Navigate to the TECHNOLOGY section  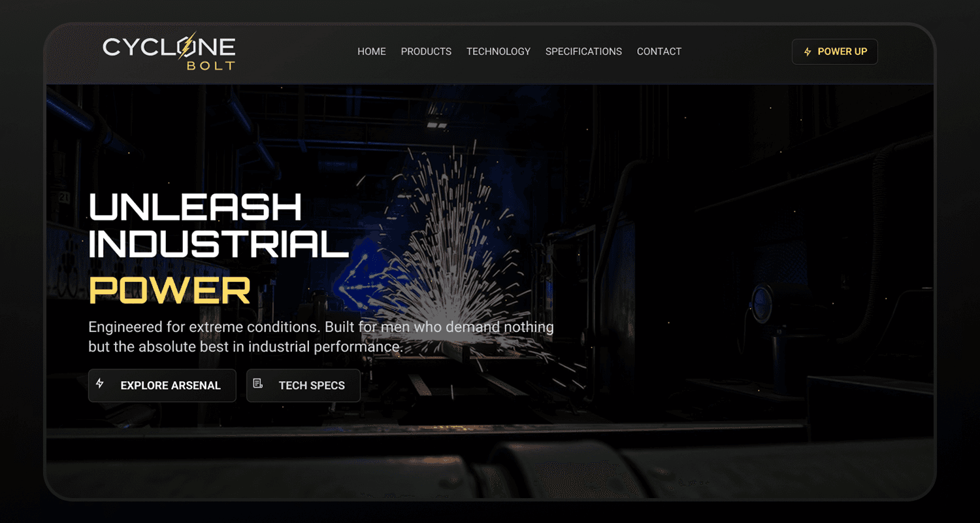[498, 51]
